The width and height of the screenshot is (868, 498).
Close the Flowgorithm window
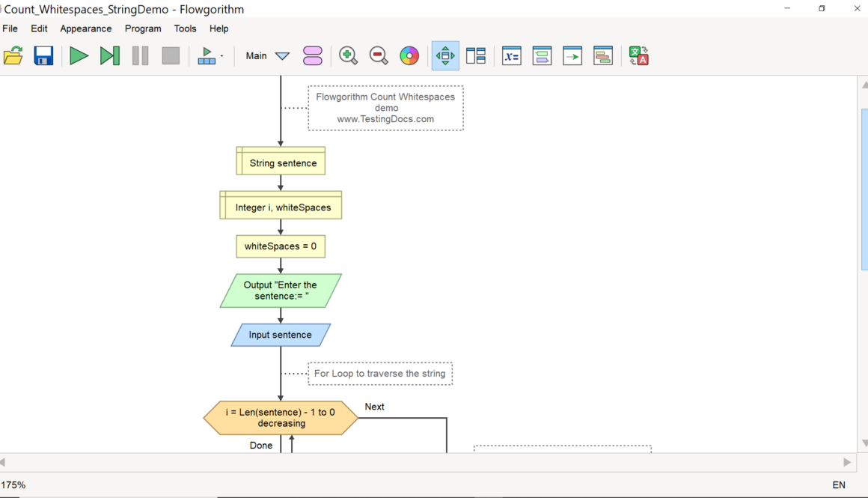(857, 8)
